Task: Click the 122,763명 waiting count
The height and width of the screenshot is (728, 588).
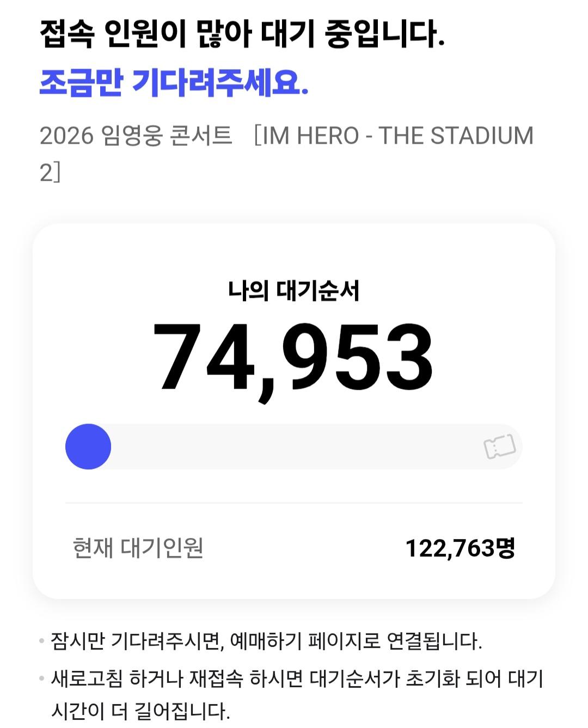Action: [x=460, y=548]
